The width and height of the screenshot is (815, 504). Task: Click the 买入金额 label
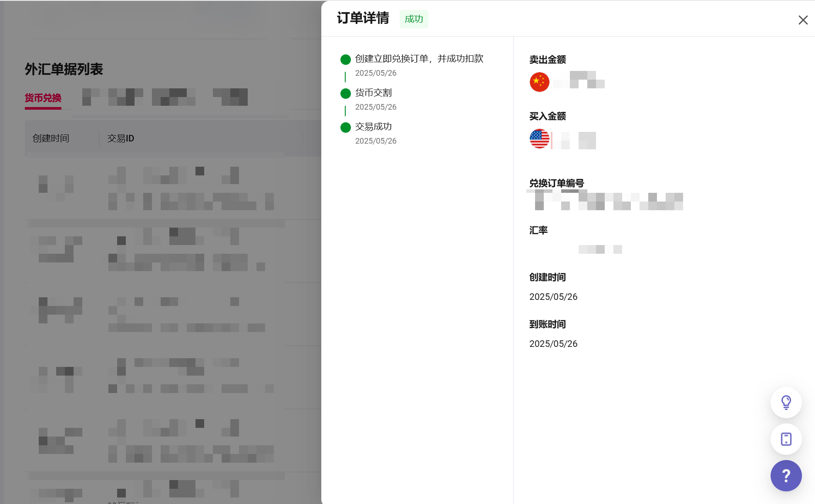(548, 116)
